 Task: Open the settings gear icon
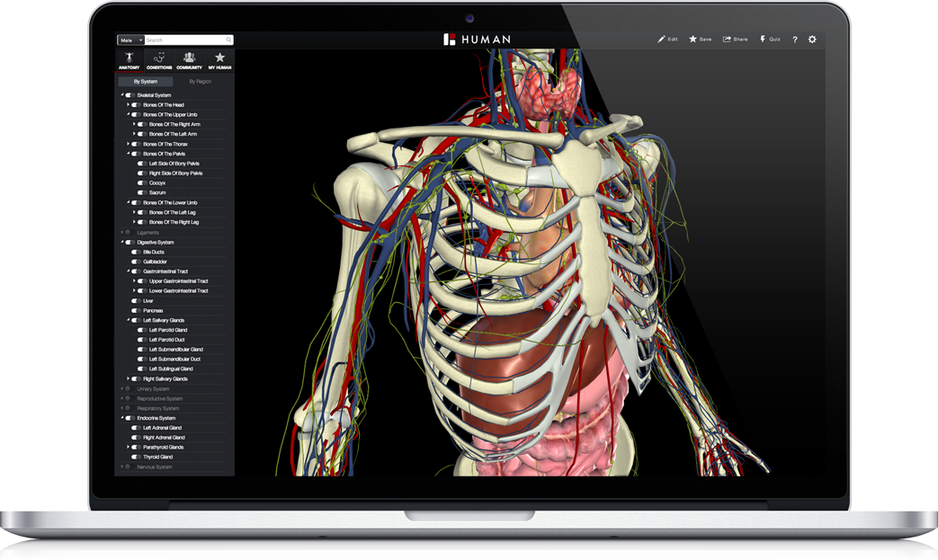point(812,40)
